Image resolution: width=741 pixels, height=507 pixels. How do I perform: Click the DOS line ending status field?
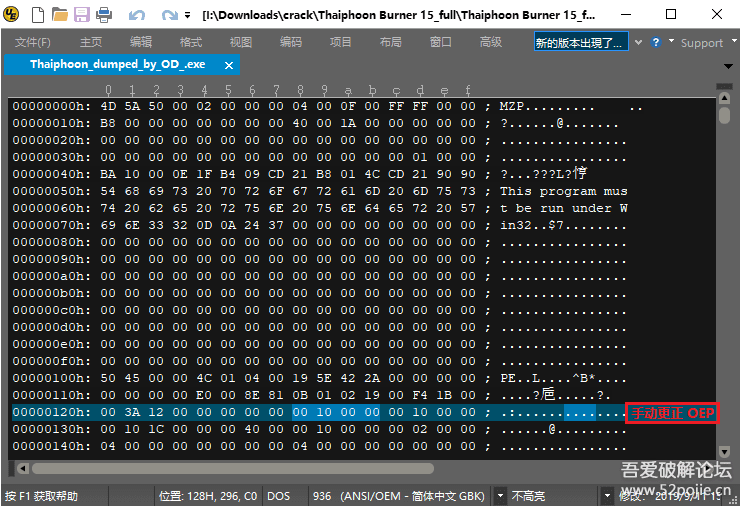tap(278, 496)
